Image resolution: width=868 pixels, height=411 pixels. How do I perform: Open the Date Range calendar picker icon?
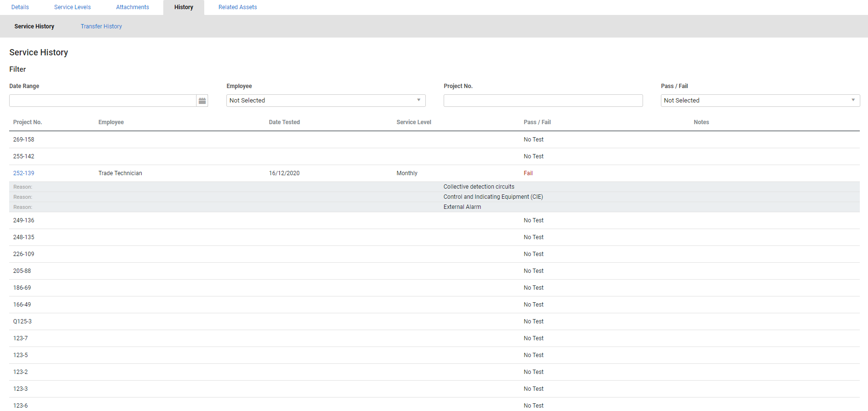(x=202, y=101)
